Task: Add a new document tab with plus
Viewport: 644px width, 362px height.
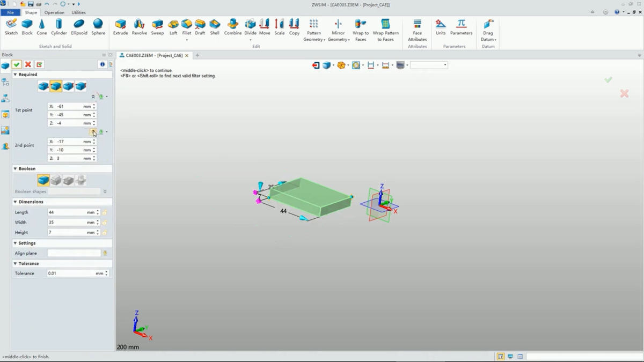Action: pyautogui.click(x=197, y=55)
